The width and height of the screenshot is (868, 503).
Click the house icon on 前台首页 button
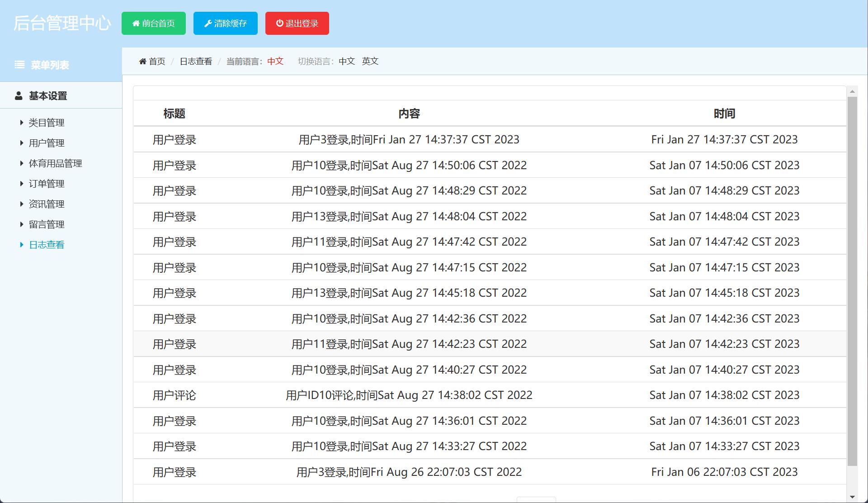[x=136, y=24]
